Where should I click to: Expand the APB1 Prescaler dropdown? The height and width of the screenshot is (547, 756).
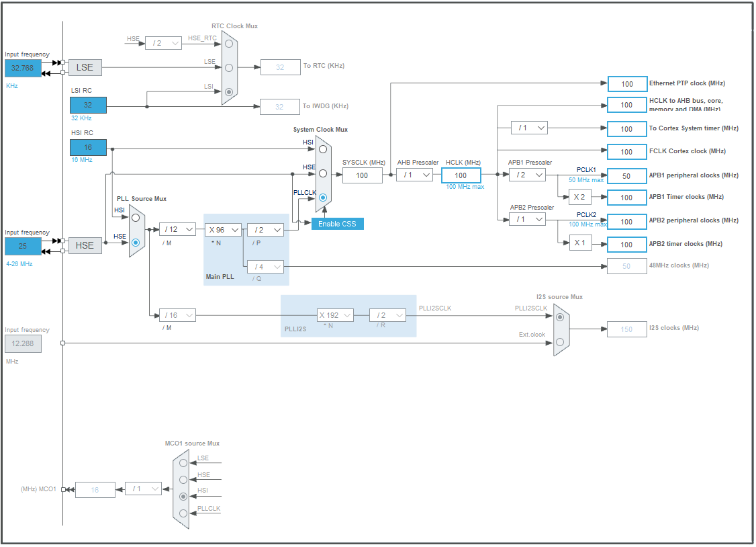(x=527, y=175)
